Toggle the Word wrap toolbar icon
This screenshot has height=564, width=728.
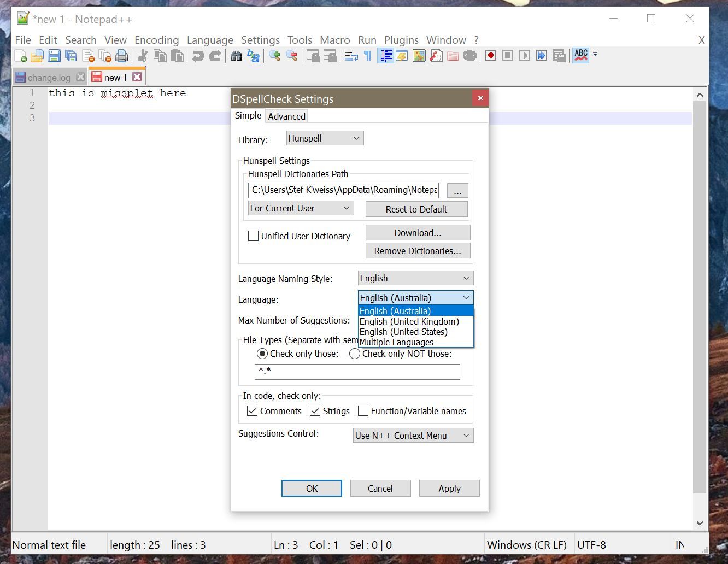point(351,56)
